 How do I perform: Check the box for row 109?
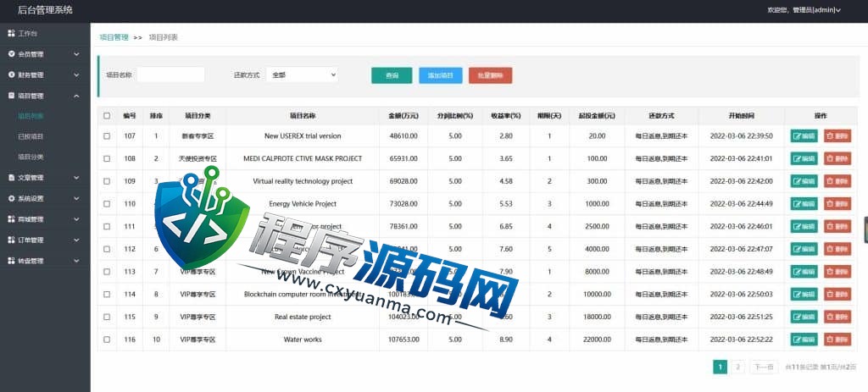(x=107, y=181)
